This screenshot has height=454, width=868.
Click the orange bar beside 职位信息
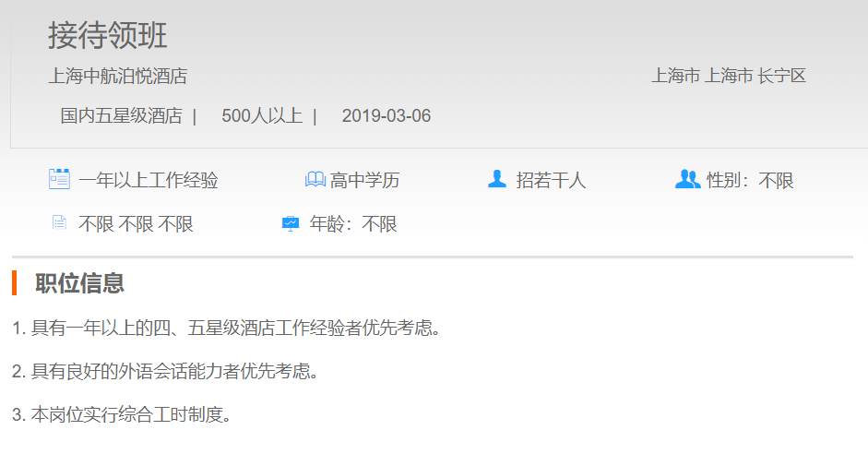[x=15, y=283]
